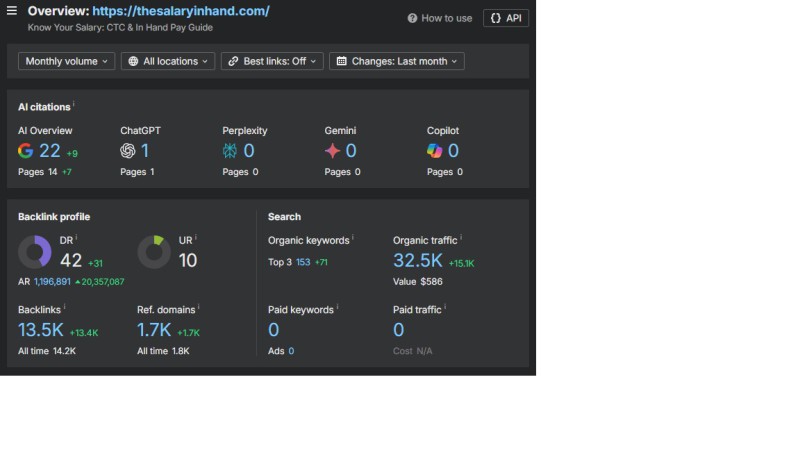Screen dimensions: 800x450
Task: Click the How to use help icon
Action: (413, 18)
